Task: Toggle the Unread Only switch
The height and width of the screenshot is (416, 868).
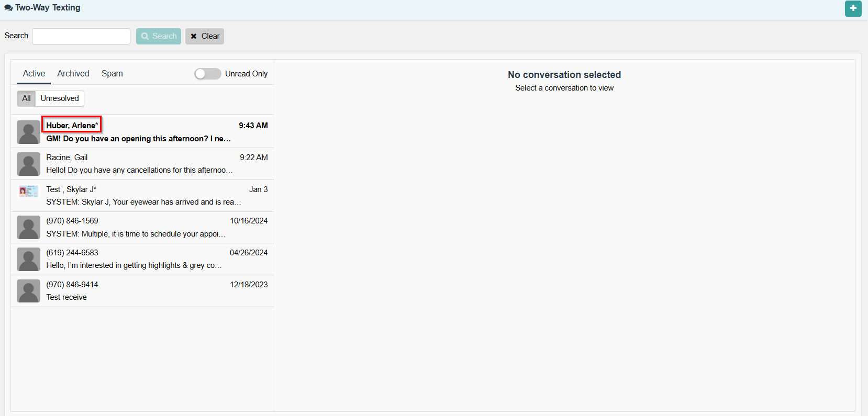Action: click(x=207, y=74)
